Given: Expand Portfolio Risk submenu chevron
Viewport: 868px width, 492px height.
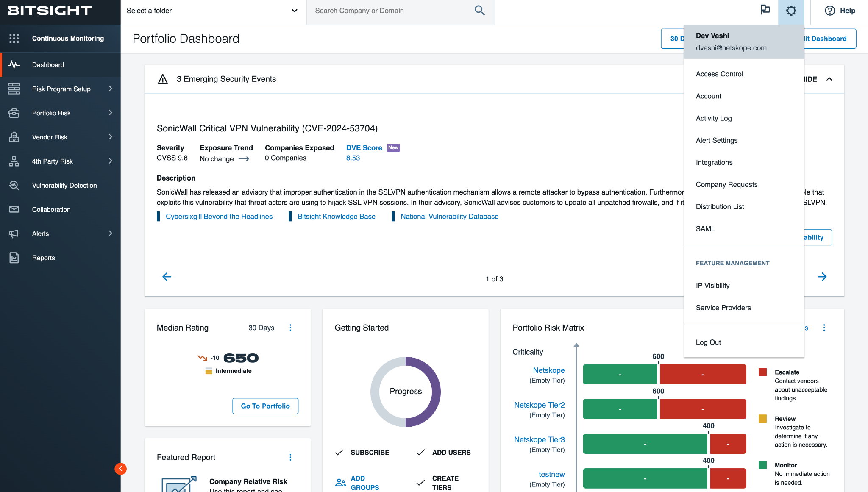Looking at the screenshot, I should tap(110, 113).
